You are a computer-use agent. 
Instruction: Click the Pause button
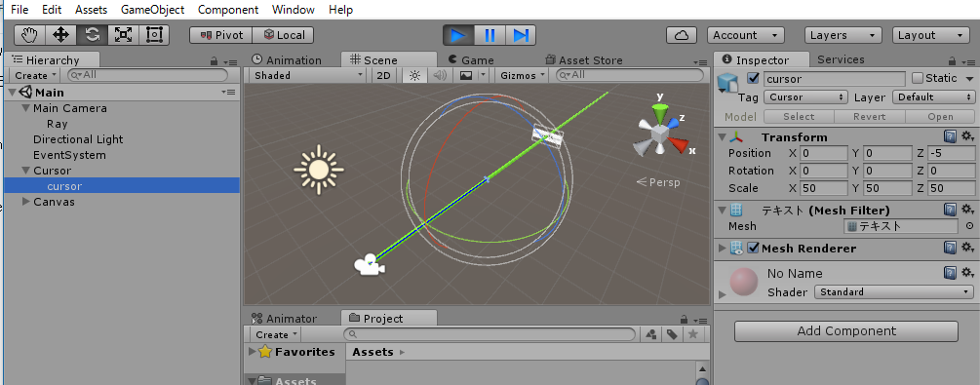(x=490, y=35)
